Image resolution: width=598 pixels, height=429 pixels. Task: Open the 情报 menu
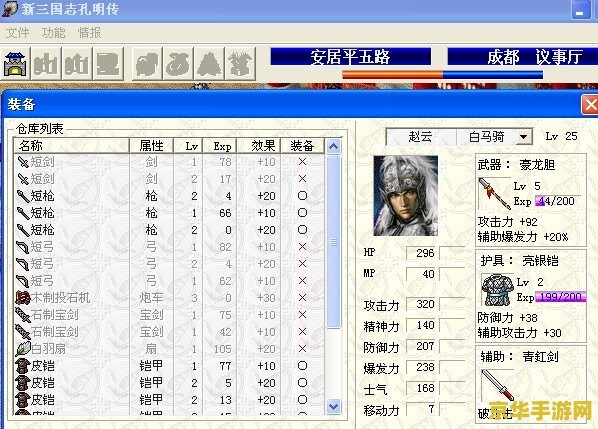(90, 33)
